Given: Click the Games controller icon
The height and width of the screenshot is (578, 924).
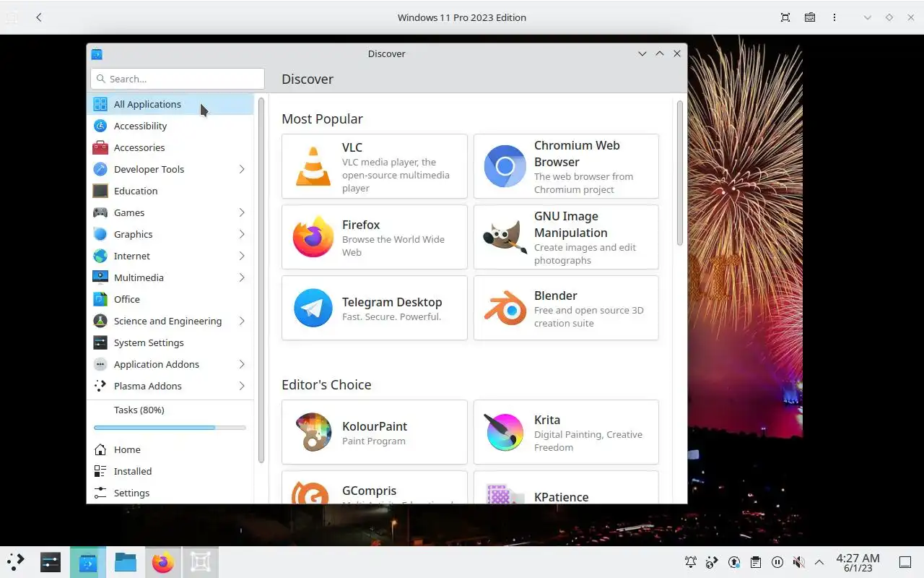Looking at the screenshot, I should point(100,212).
